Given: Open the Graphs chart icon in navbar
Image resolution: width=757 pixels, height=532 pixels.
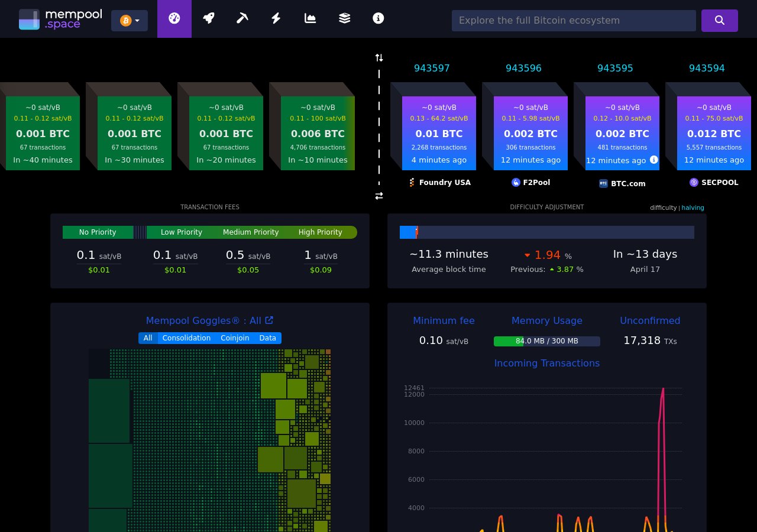Looking at the screenshot, I should pyautogui.click(x=310, y=18).
